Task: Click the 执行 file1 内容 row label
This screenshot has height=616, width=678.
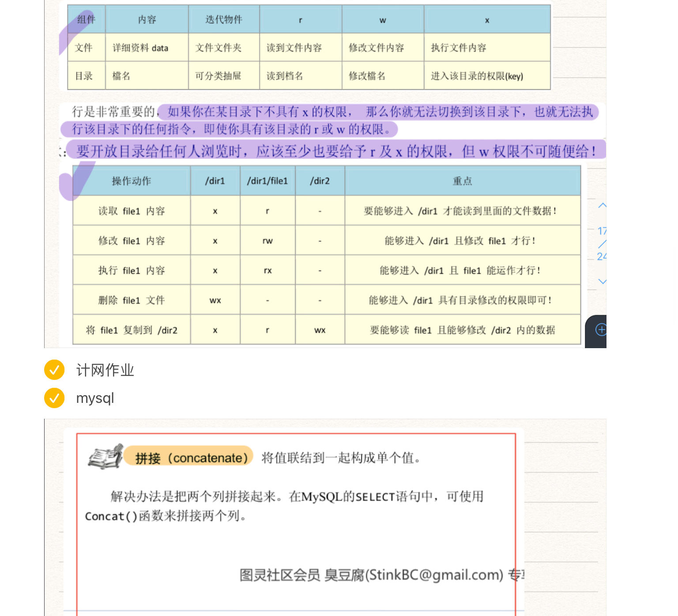Action: pos(132,270)
